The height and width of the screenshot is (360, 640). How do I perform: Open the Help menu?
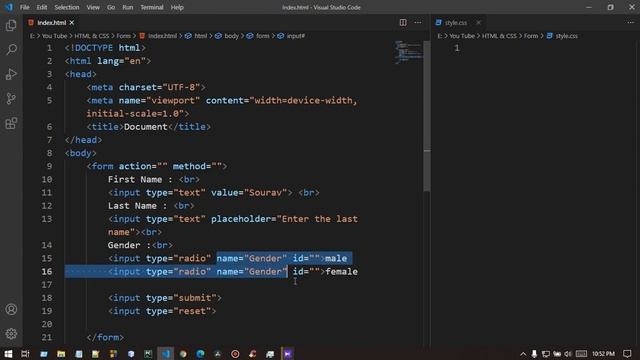(x=177, y=7)
